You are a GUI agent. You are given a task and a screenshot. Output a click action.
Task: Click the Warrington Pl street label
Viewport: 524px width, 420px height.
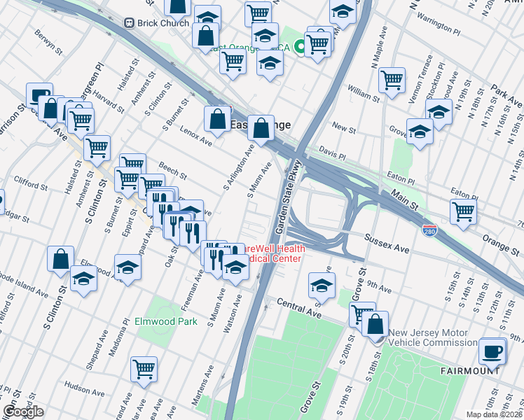439,24
